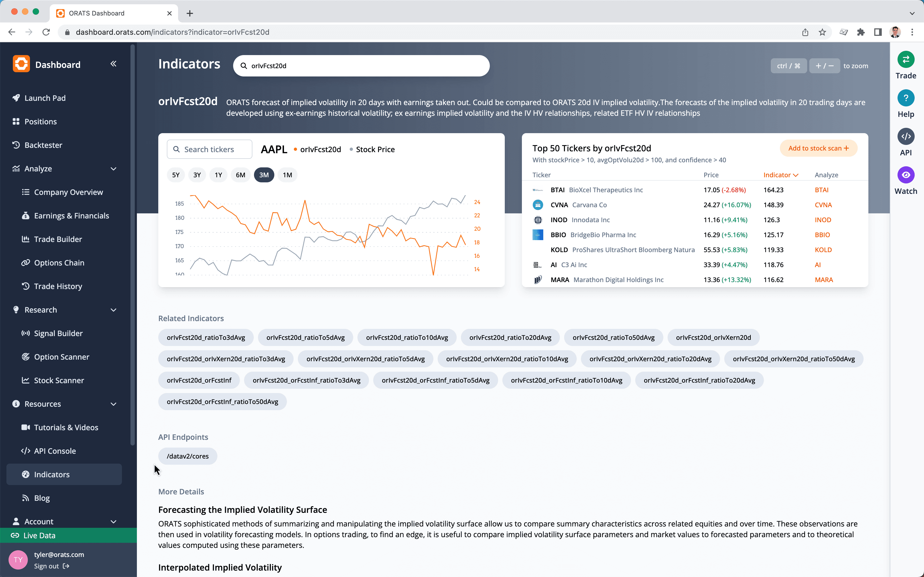Open browser extensions puzzle icon
This screenshot has height=577, width=924.
coord(861,32)
